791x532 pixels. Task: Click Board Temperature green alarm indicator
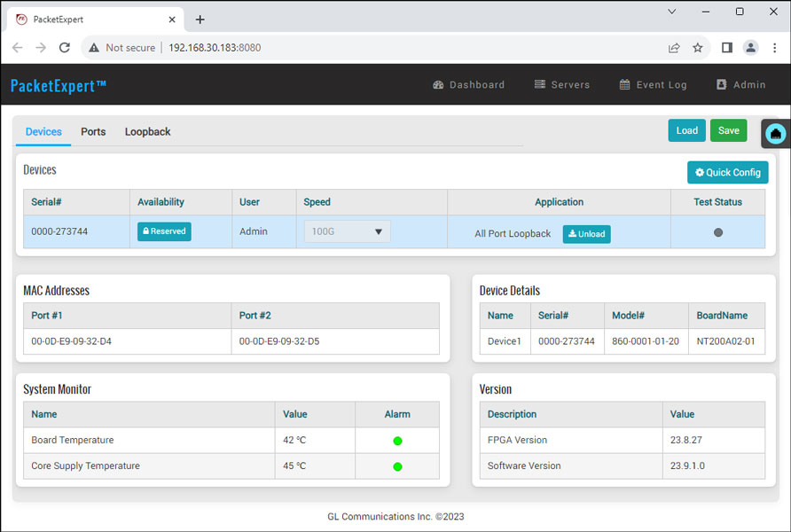click(397, 441)
